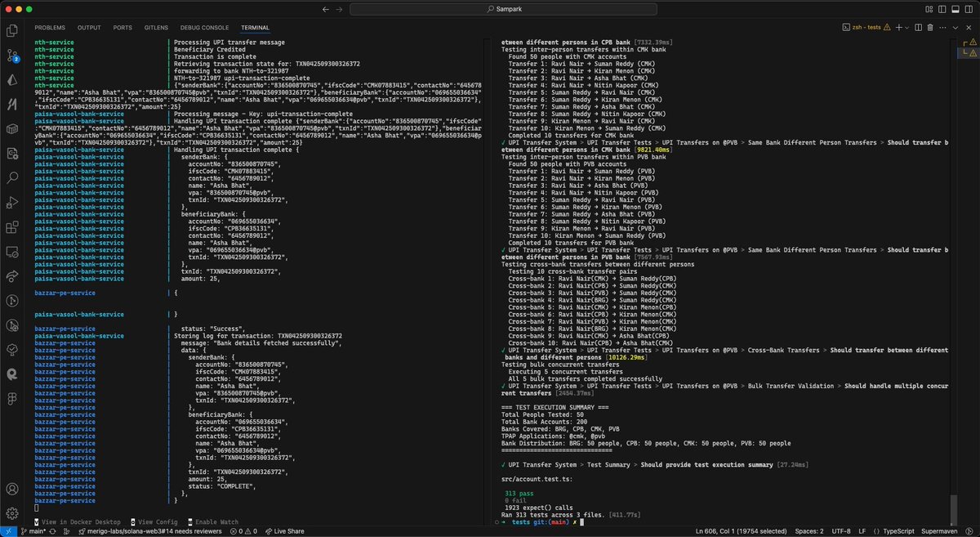Open Source Control view with 2 badge
This screenshot has width=980, height=537.
tap(11, 56)
